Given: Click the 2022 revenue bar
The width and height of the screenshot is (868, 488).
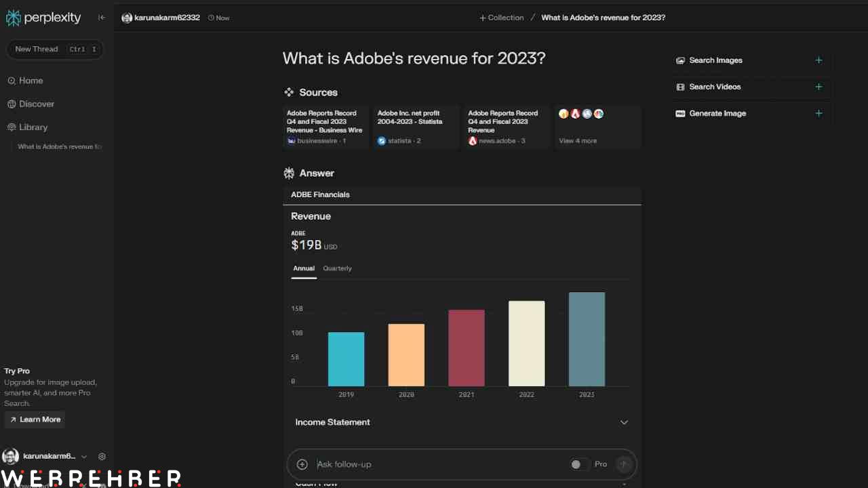Looking at the screenshot, I should pos(527,344).
